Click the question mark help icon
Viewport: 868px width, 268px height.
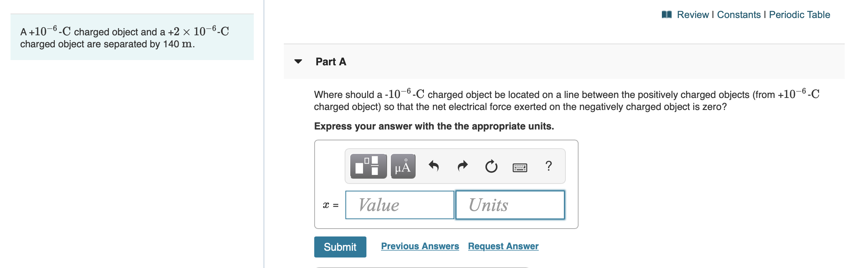point(549,166)
